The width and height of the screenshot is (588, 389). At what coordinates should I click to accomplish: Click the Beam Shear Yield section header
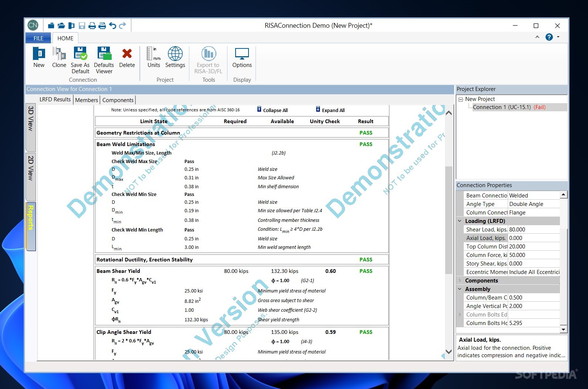point(118,271)
